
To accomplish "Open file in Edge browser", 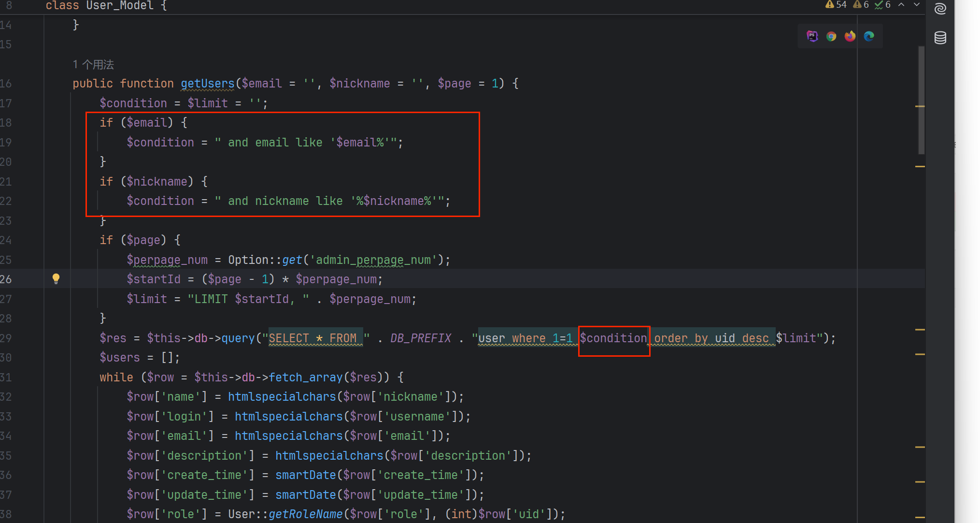I will (869, 36).
